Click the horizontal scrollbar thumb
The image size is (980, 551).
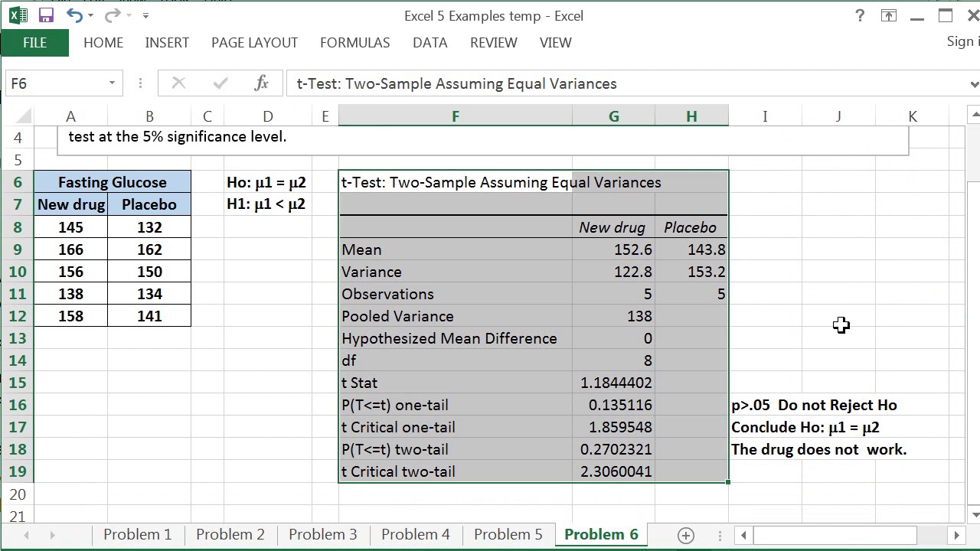[x=835, y=535]
